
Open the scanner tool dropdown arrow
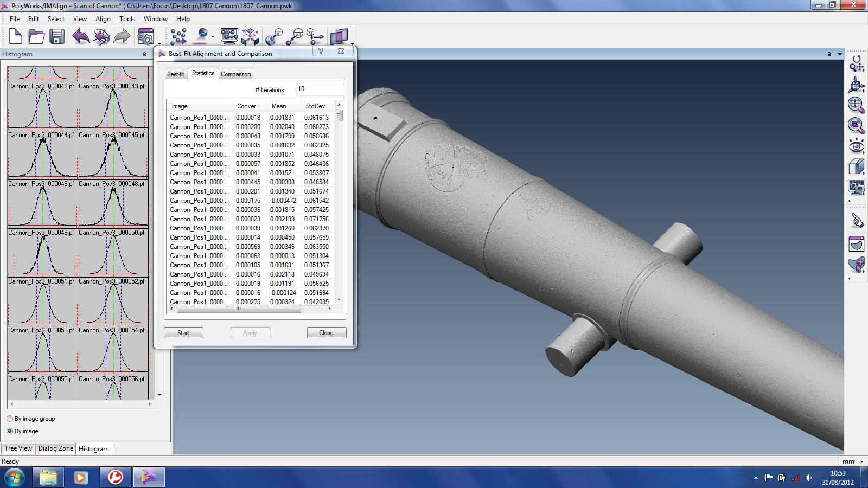[212, 37]
